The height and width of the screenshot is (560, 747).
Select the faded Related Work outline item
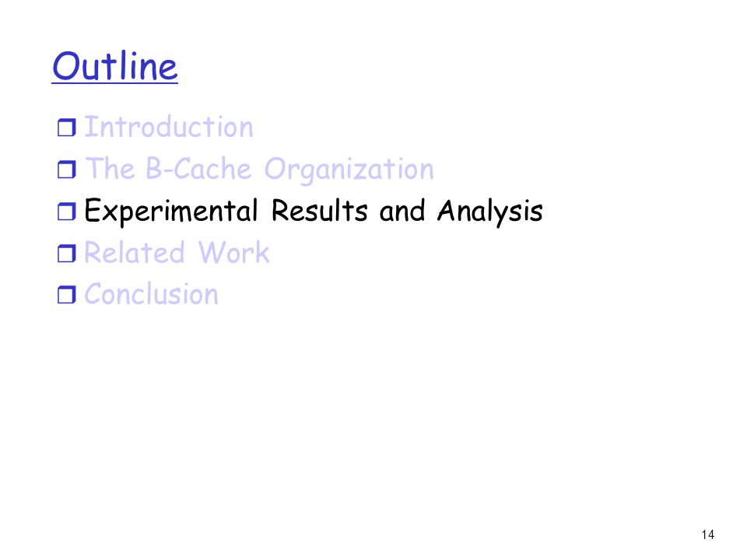point(177,252)
